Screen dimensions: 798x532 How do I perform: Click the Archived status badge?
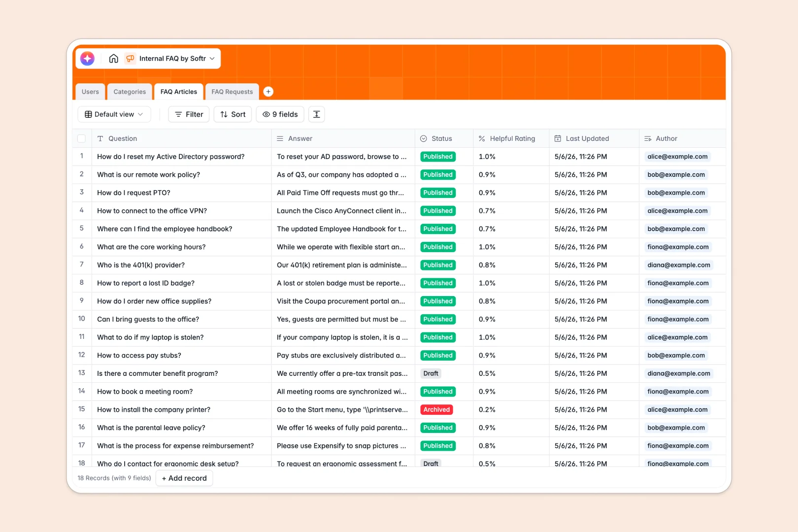(437, 410)
